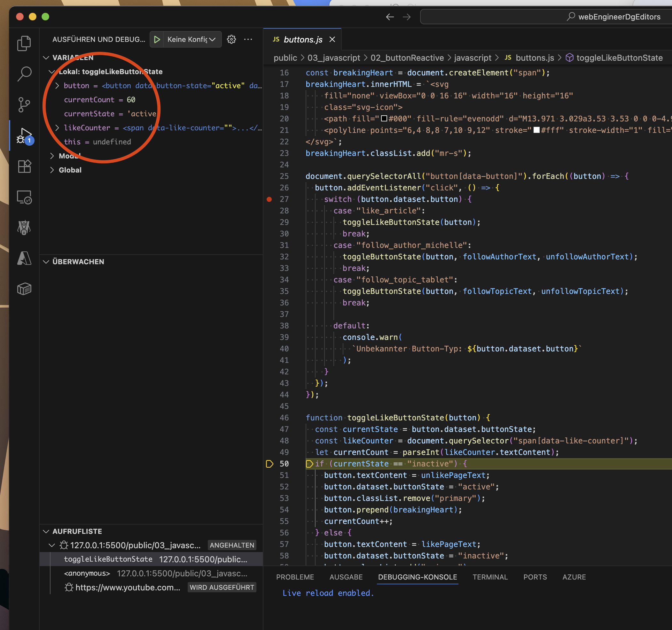672x630 pixels.
Task: Open the Explorer files icon
Action: coord(24,43)
